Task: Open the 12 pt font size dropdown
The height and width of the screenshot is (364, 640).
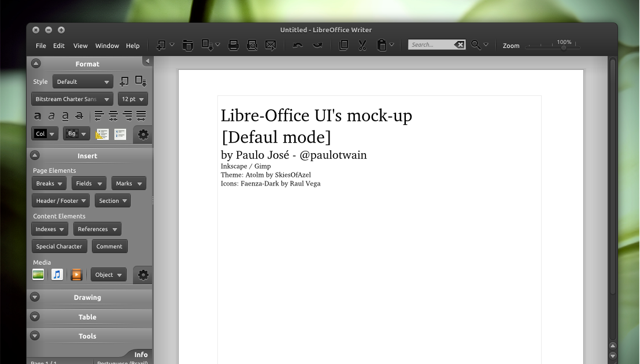Action: click(132, 99)
